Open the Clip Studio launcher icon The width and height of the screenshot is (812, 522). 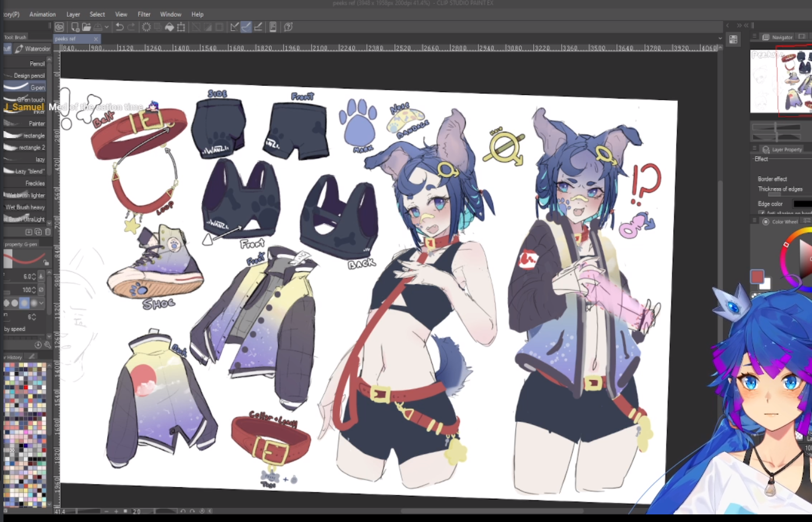click(59, 27)
